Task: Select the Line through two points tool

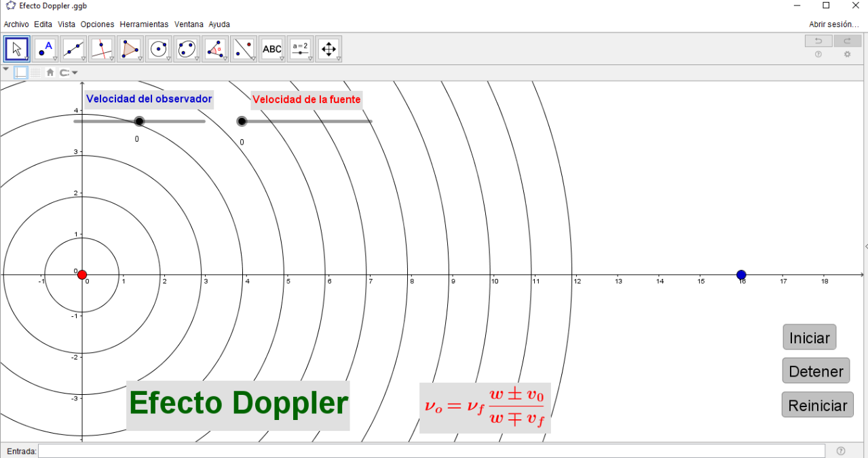Action: tap(74, 49)
